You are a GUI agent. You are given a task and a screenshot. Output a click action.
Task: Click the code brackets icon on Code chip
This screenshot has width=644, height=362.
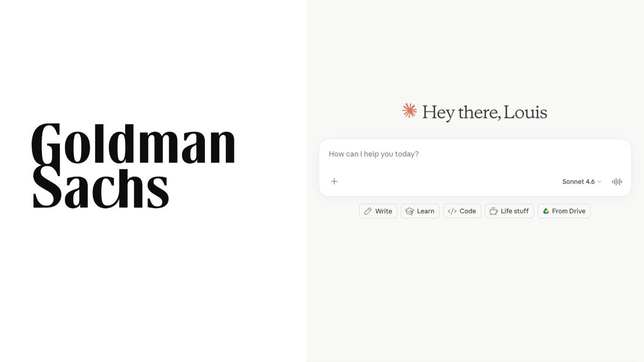[x=452, y=211]
